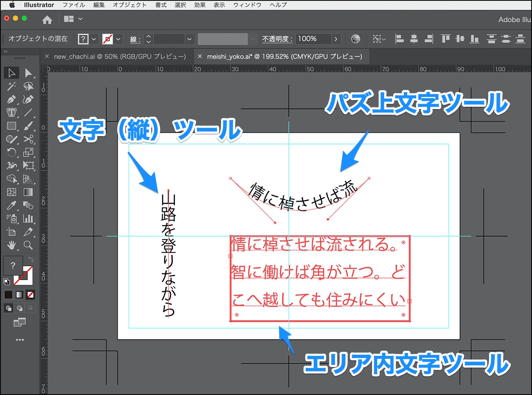Click the 不透明度 opacity panel link
532x395 pixels.
pyautogui.click(x=277, y=39)
